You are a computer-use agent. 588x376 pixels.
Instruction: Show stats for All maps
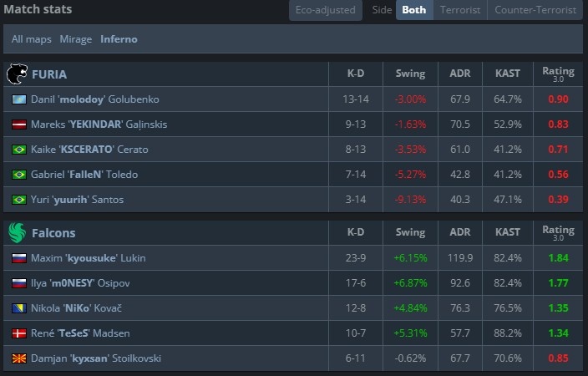32,39
